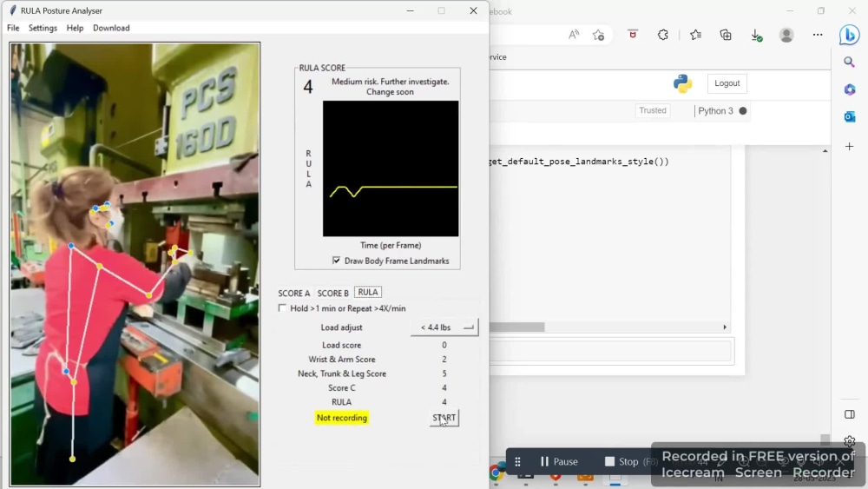Click the Load score value 0
The height and width of the screenshot is (489, 868).
(x=444, y=345)
